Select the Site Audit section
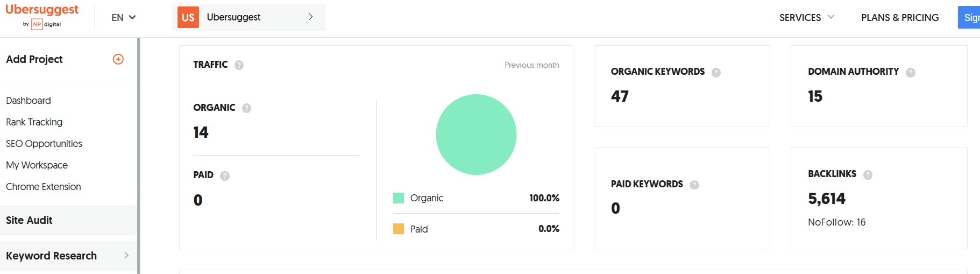Image resolution: width=980 pixels, height=274 pixels. [x=68, y=220]
